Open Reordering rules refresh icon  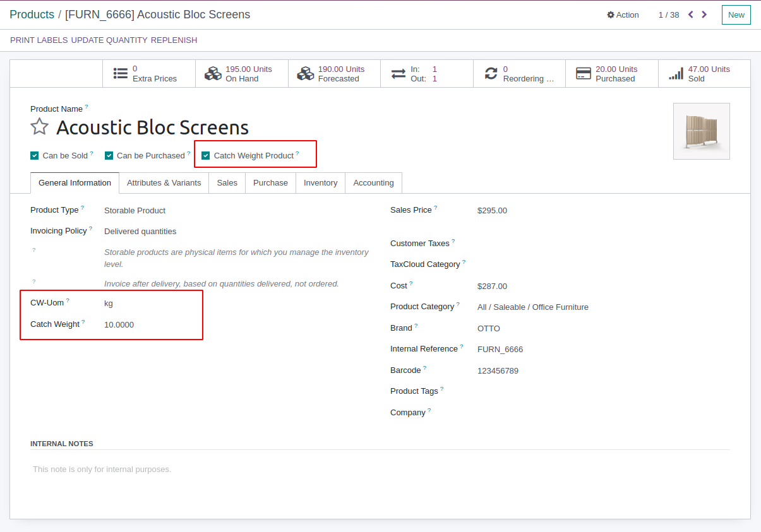click(491, 74)
